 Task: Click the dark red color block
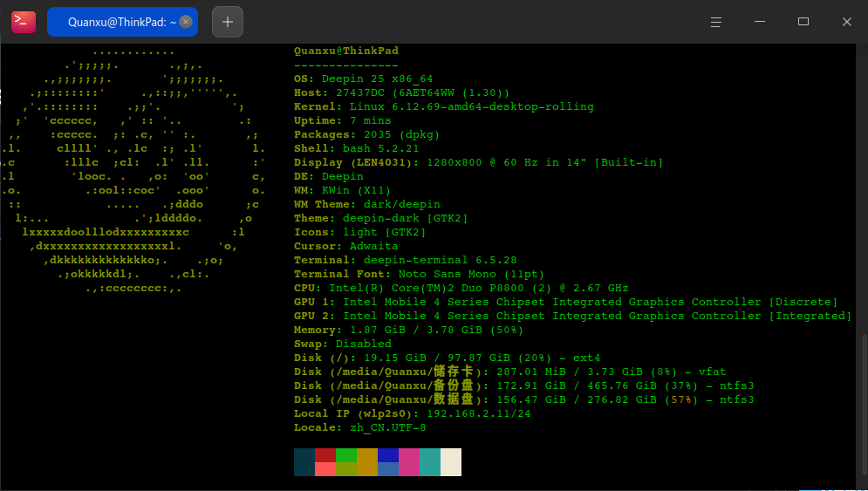coord(325,455)
